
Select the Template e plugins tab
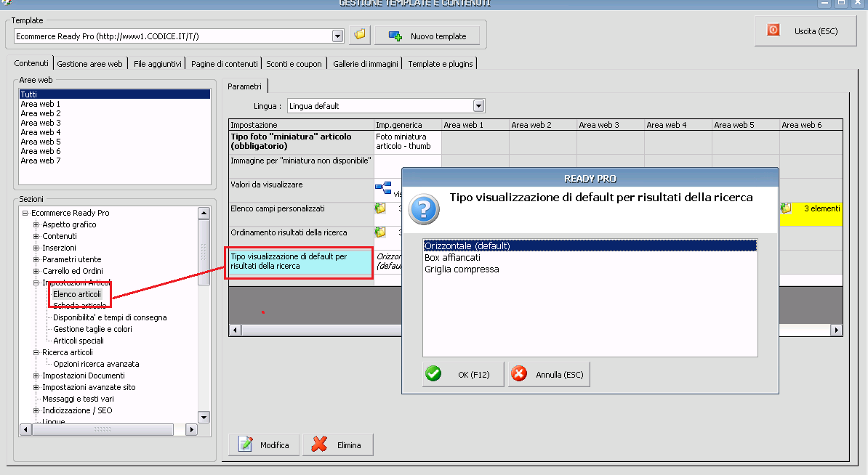(441, 64)
